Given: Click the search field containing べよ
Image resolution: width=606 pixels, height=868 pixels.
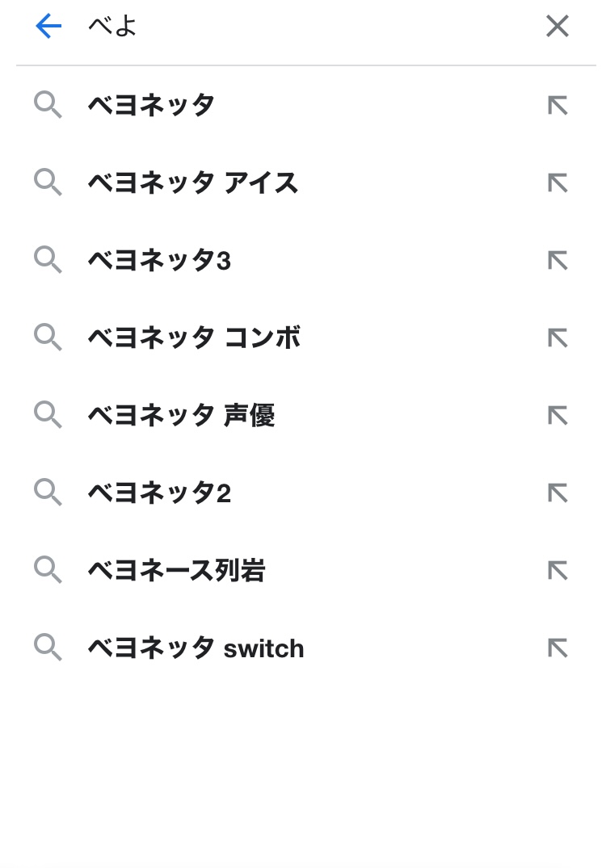Looking at the screenshot, I should (307, 27).
